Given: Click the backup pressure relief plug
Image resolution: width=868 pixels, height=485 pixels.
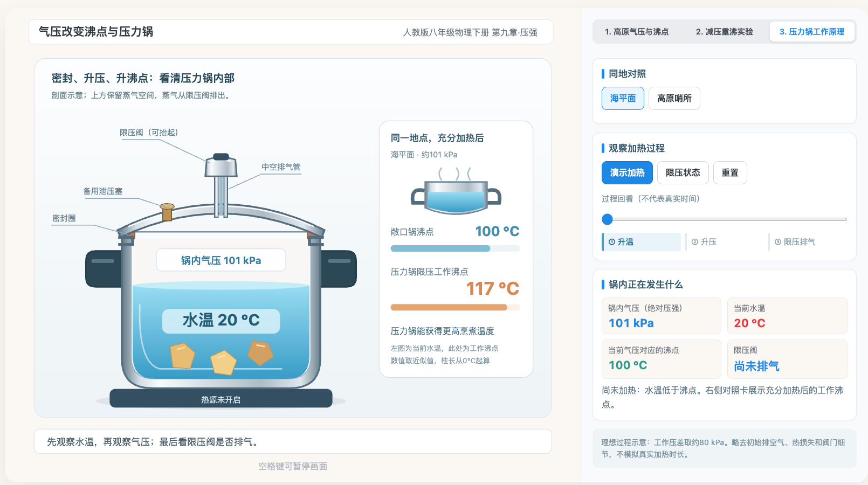Looking at the screenshot, I should tap(167, 212).
